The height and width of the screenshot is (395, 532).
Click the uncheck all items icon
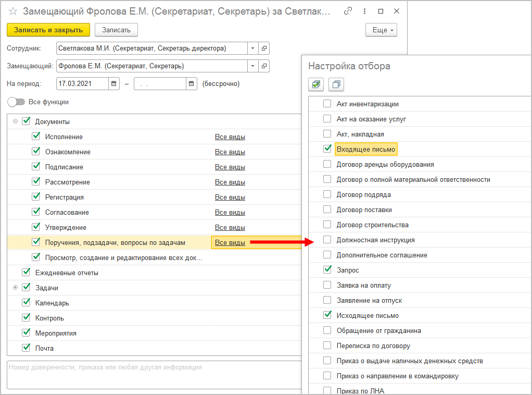336,84
